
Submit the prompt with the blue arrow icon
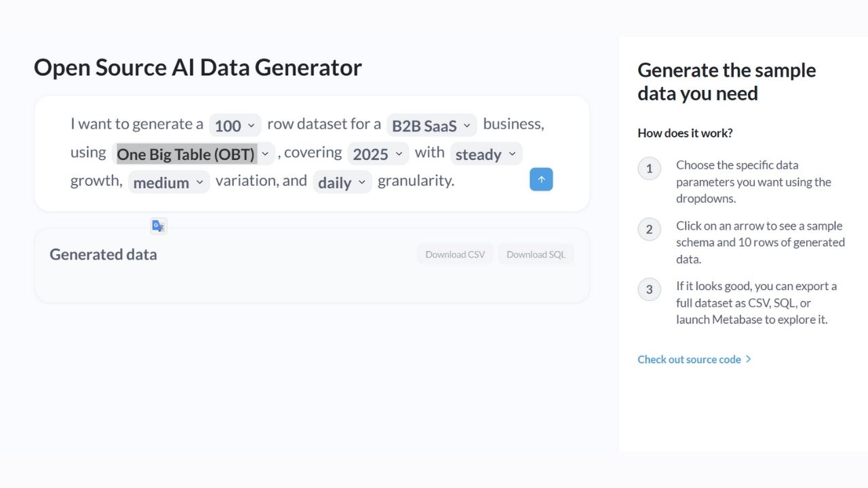[540, 179]
